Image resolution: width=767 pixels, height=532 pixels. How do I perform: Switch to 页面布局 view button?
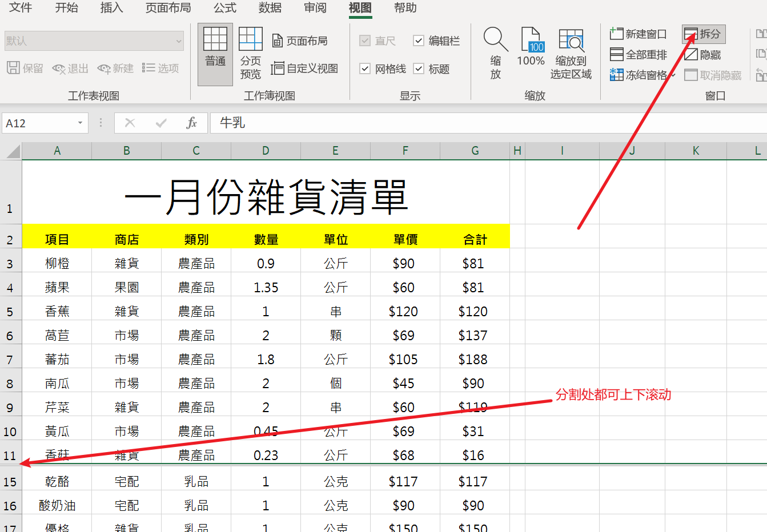(300, 41)
